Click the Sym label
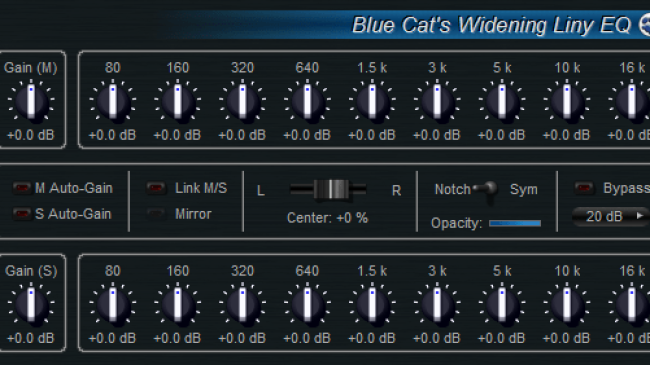Image resolution: width=650 pixels, height=365 pixels. coord(524,189)
